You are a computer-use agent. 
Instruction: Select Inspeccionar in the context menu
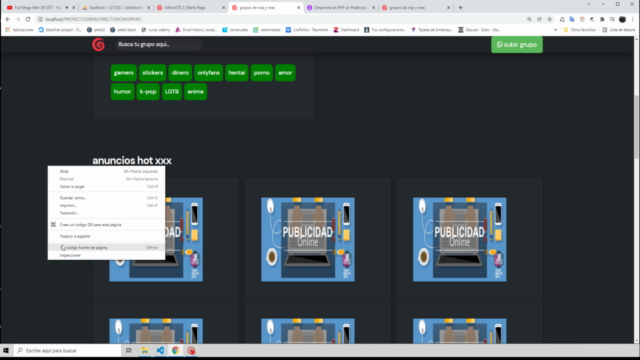click(107, 255)
